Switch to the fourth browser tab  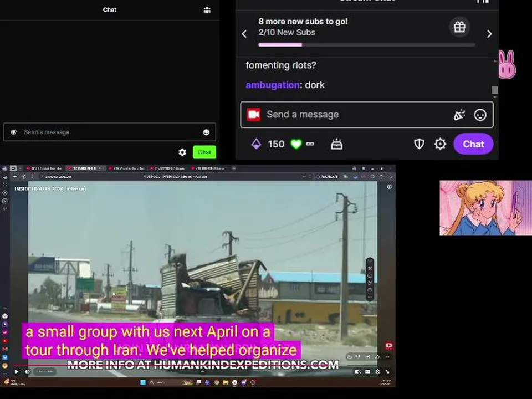[168, 168]
